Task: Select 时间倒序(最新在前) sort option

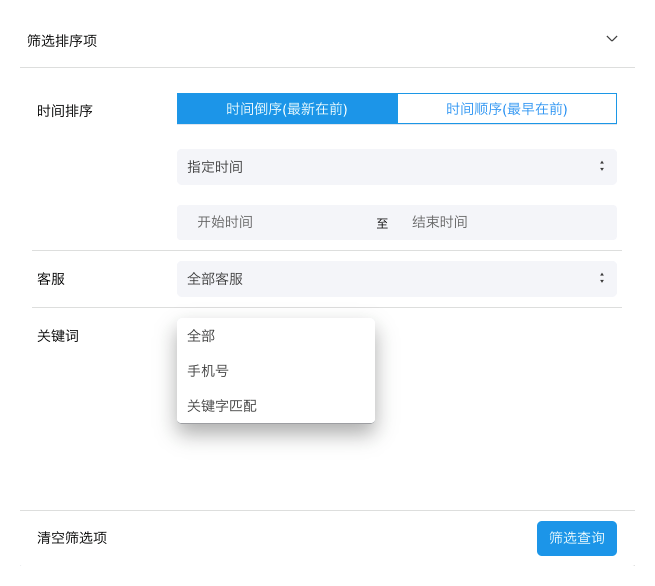Action: pyautogui.click(x=287, y=109)
